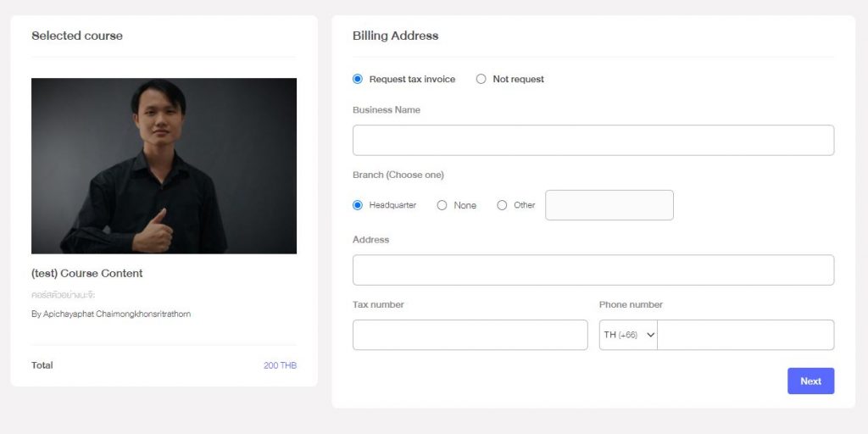Click the Phone number input field
Screen dimensions: 868x434
(x=745, y=335)
